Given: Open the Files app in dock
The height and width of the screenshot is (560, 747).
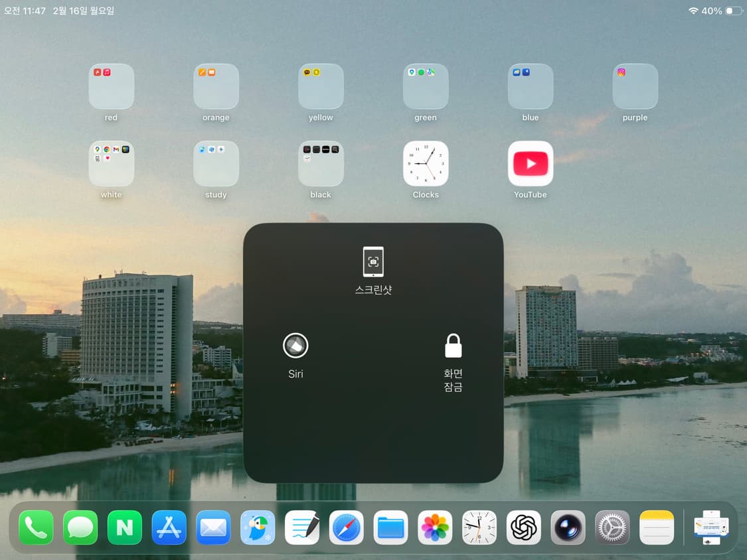Looking at the screenshot, I should 390,528.
